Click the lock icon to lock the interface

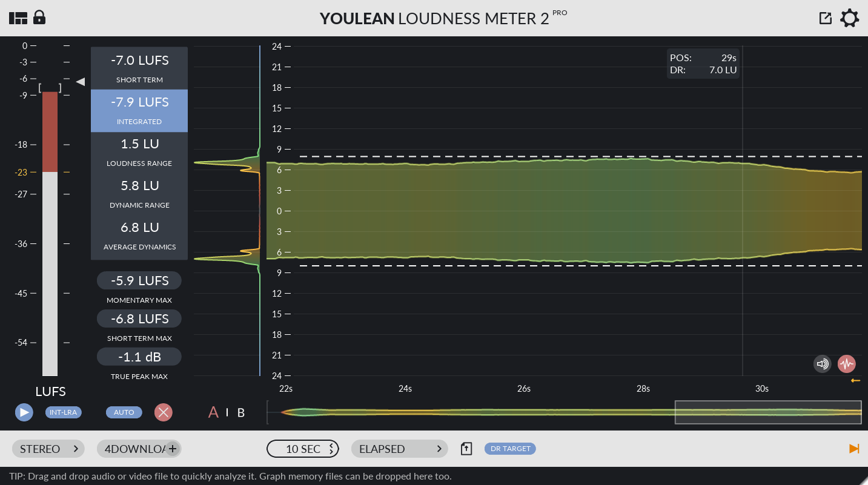(x=39, y=18)
